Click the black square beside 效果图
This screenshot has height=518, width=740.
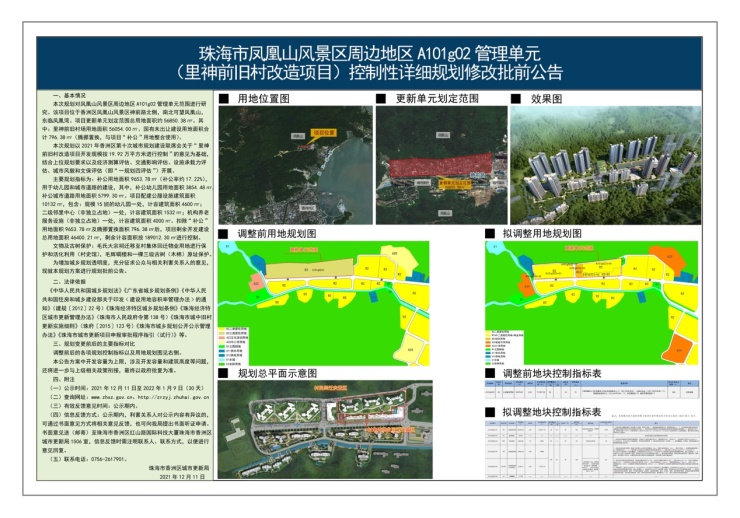click(x=517, y=100)
